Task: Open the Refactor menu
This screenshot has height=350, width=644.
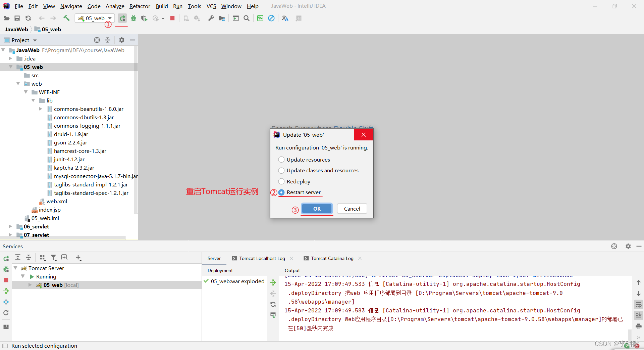Action: [x=140, y=6]
